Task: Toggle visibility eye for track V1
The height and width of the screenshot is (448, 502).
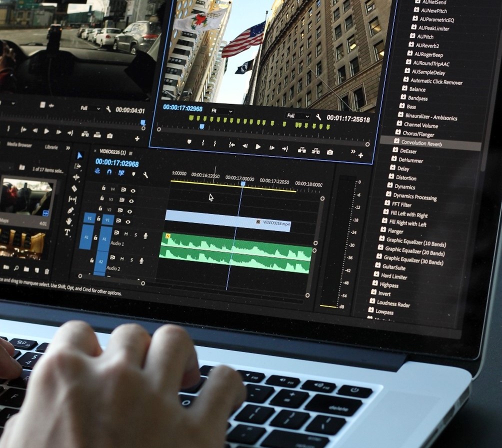Action: (128, 221)
